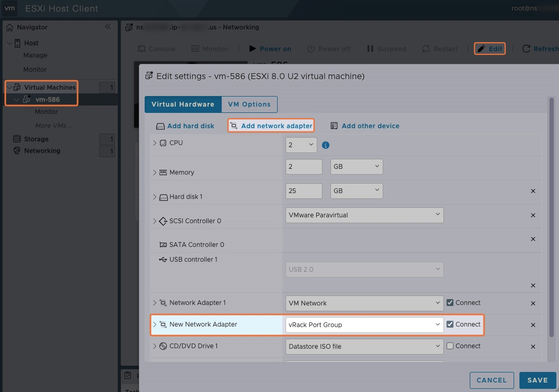The height and width of the screenshot is (392, 559).
Task: Open the Hard disk 1 unit dropdown
Action: (x=356, y=191)
